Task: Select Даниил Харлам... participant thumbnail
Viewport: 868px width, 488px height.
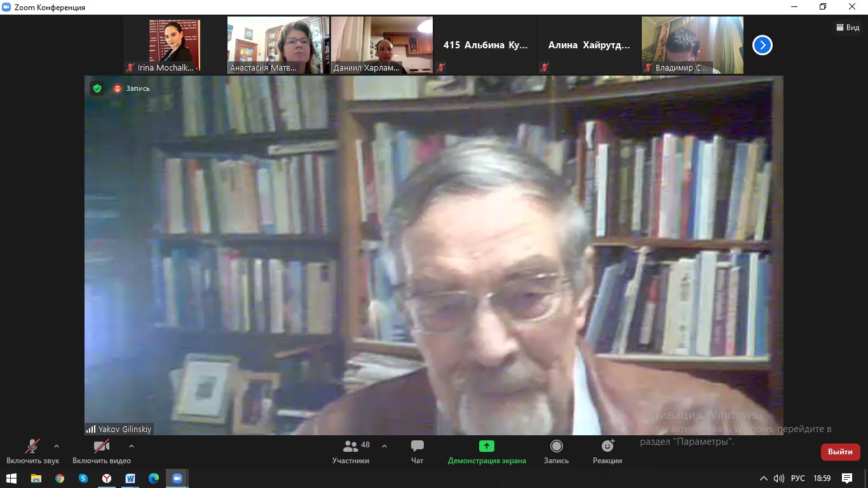Action: [382, 45]
